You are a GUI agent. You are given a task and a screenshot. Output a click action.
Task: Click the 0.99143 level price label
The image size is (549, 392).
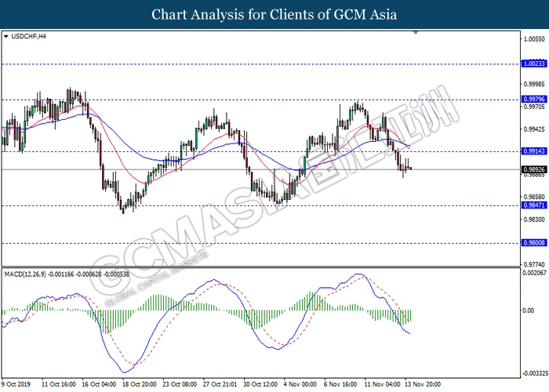pyautogui.click(x=534, y=151)
